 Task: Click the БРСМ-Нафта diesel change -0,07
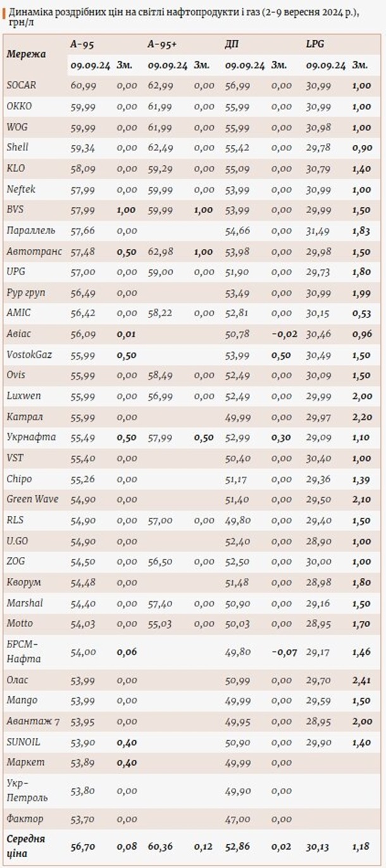[284, 651]
